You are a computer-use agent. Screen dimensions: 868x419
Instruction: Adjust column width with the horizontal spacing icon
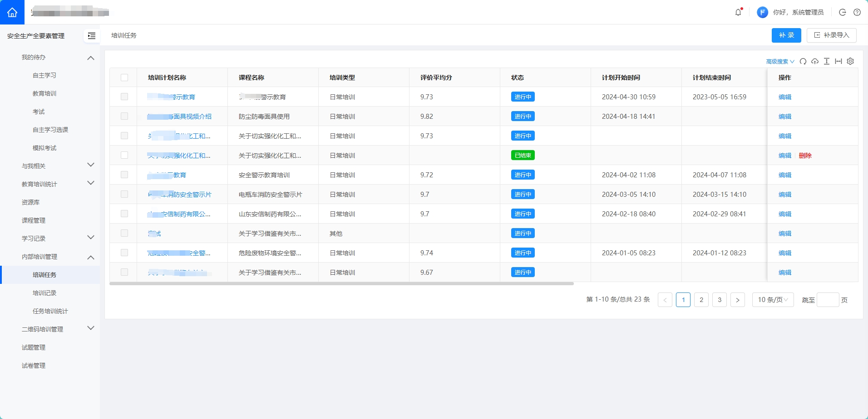point(838,61)
